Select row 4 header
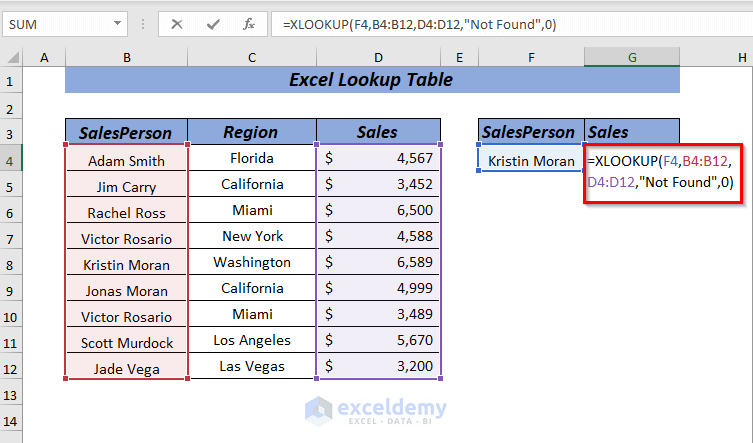Image resolution: width=753 pixels, height=443 pixels. tap(11, 160)
